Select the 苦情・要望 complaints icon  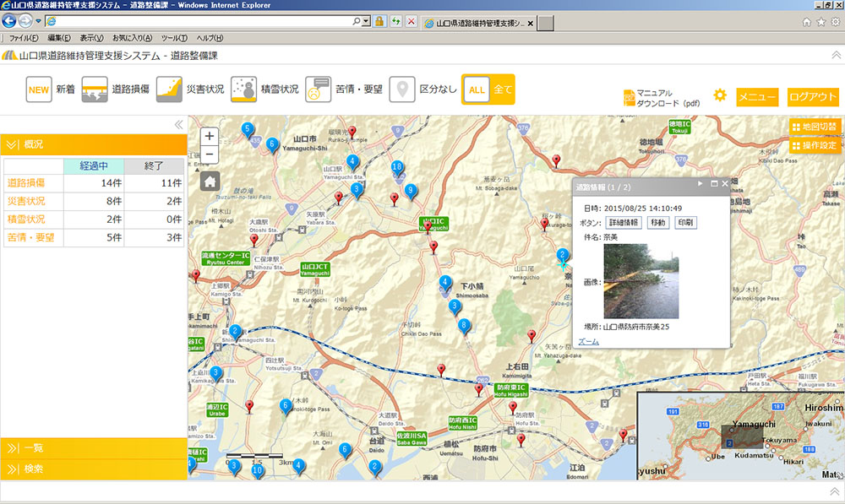[318, 89]
